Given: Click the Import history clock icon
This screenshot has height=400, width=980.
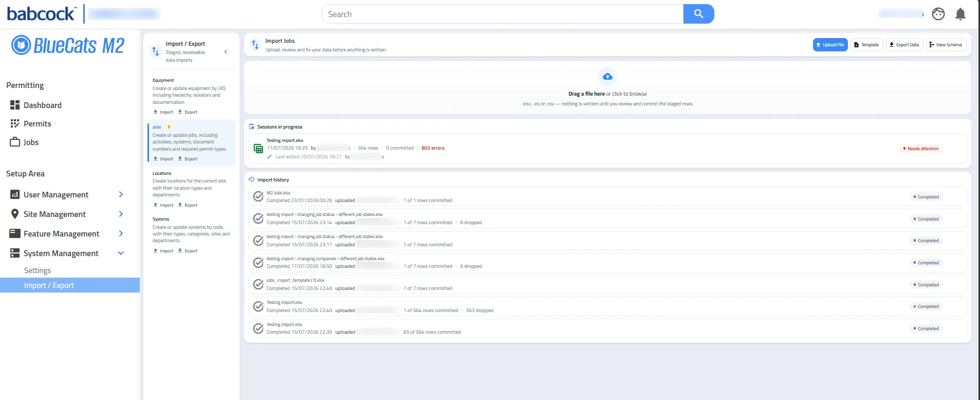Looking at the screenshot, I should point(251,179).
